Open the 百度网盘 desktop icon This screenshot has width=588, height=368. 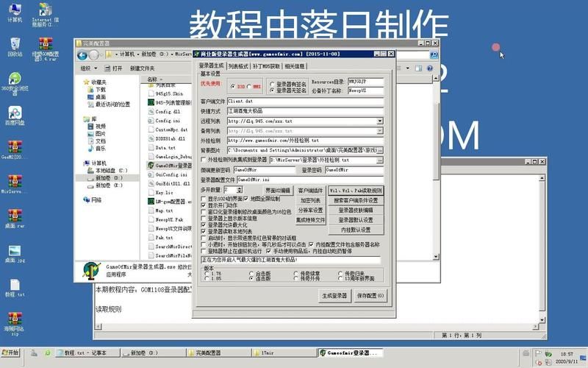tap(15, 116)
